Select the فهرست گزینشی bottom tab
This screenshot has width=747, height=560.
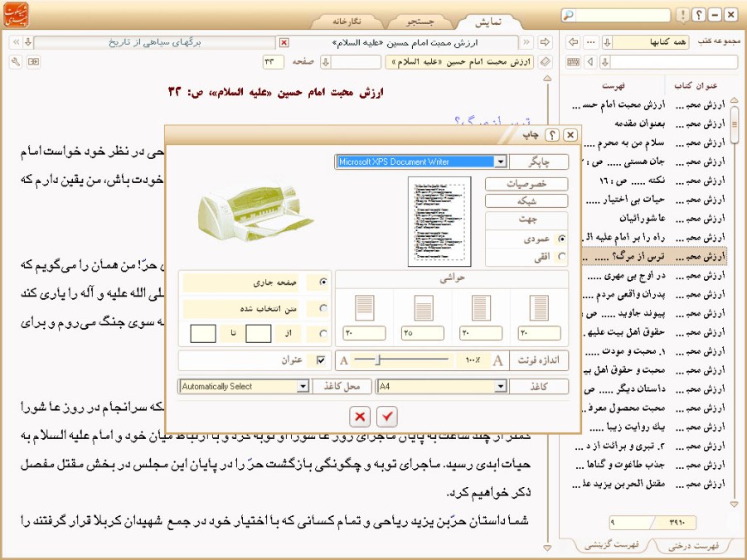tap(611, 545)
